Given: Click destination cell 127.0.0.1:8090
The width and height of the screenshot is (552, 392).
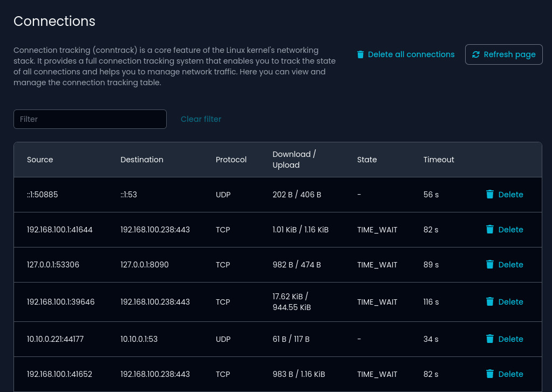Looking at the screenshot, I should [x=144, y=265].
